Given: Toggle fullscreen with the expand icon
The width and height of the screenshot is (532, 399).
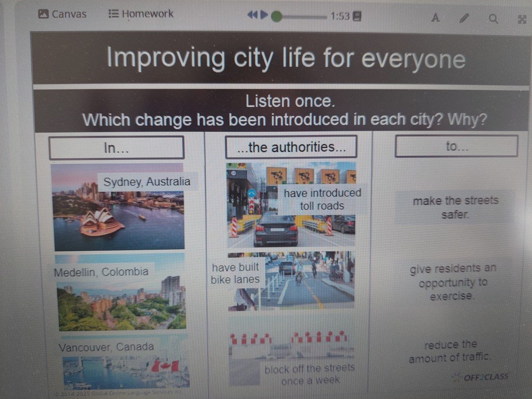Looking at the screenshot, I should 522,19.
